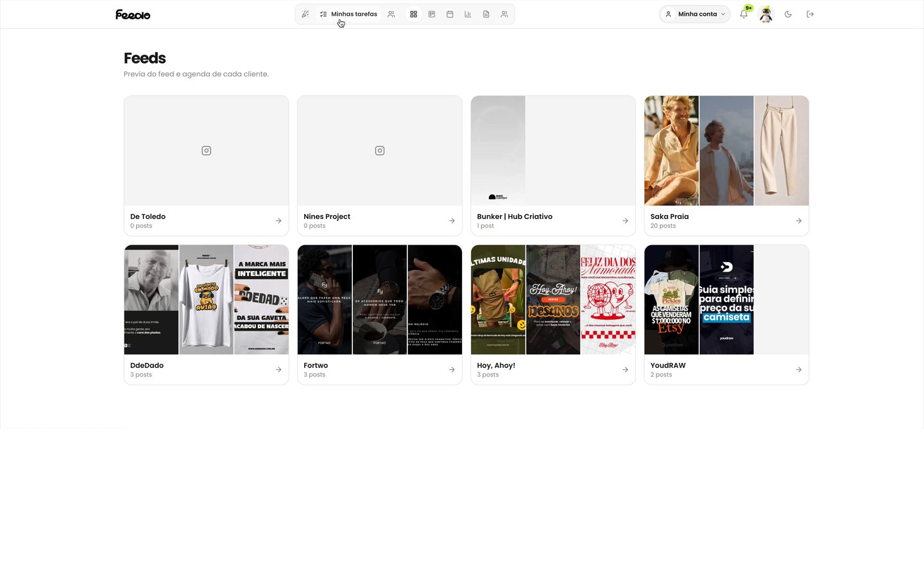Click the '1 post' count under Bunker
This screenshot has width=924, height=578.
tap(485, 226)
